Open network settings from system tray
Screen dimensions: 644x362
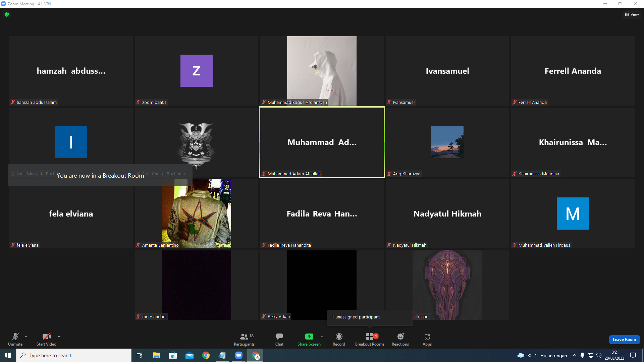(591, 355)
